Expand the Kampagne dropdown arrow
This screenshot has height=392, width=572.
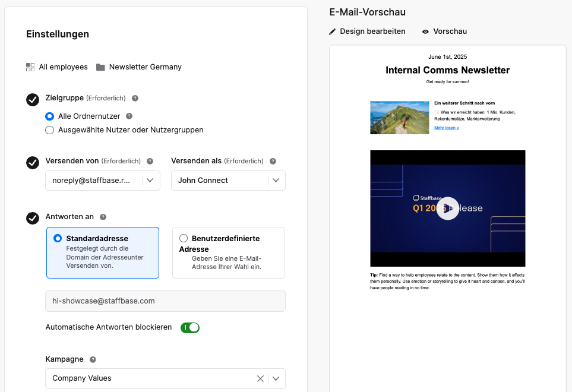(276, 378)
